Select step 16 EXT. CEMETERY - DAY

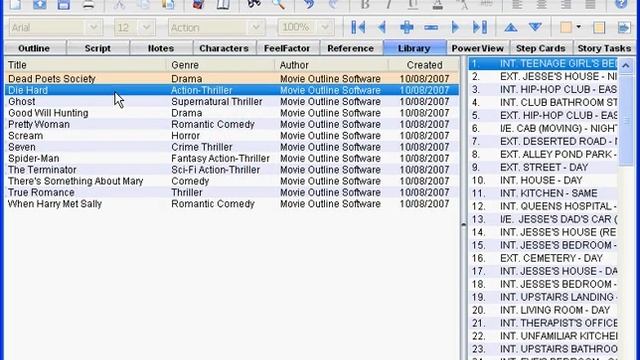pyautogui.click(x=543, y=258)
